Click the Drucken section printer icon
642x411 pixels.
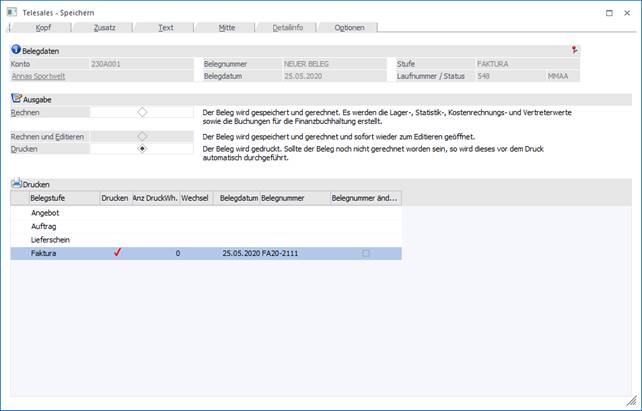(16, 184)
